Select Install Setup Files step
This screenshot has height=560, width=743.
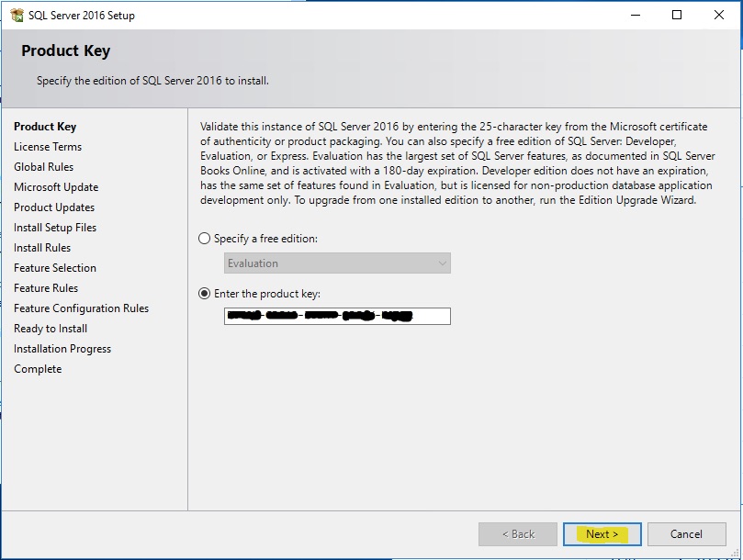coord(55,228)
